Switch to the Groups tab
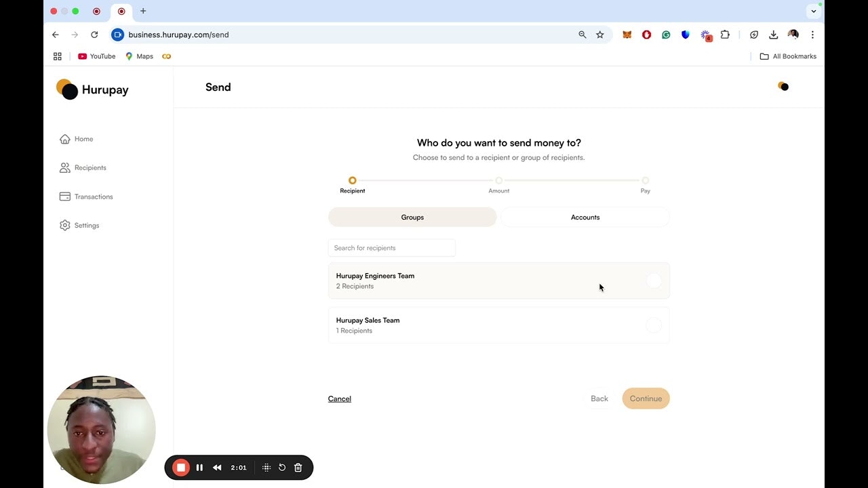 pos(412,218)
